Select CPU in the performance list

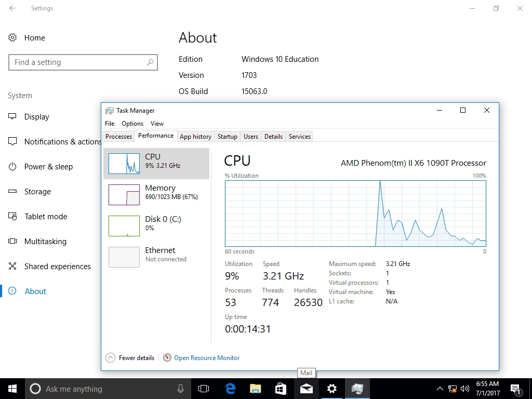point(156,164)
